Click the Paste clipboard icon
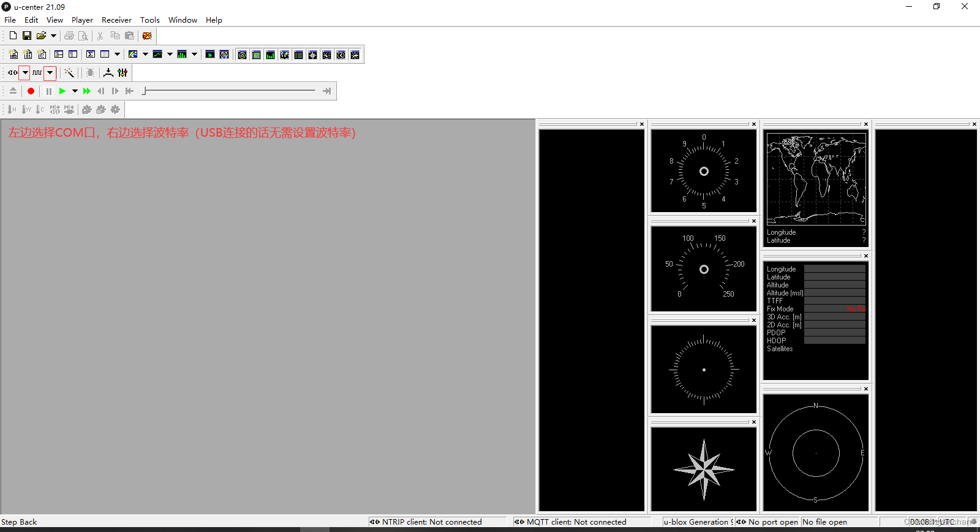980x532 pixels. coord(129,36)
